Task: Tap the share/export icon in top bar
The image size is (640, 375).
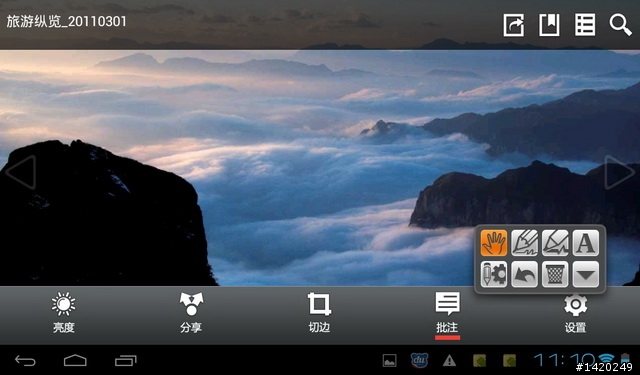Action: pos(513,25)
